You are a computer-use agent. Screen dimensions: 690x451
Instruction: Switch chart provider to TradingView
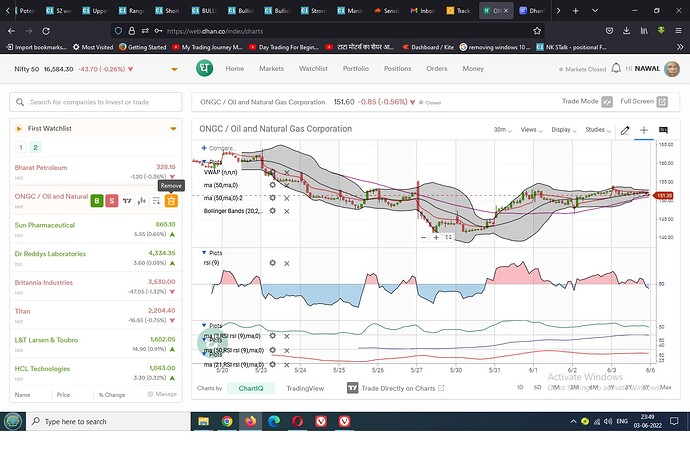(x=305, y=388)
